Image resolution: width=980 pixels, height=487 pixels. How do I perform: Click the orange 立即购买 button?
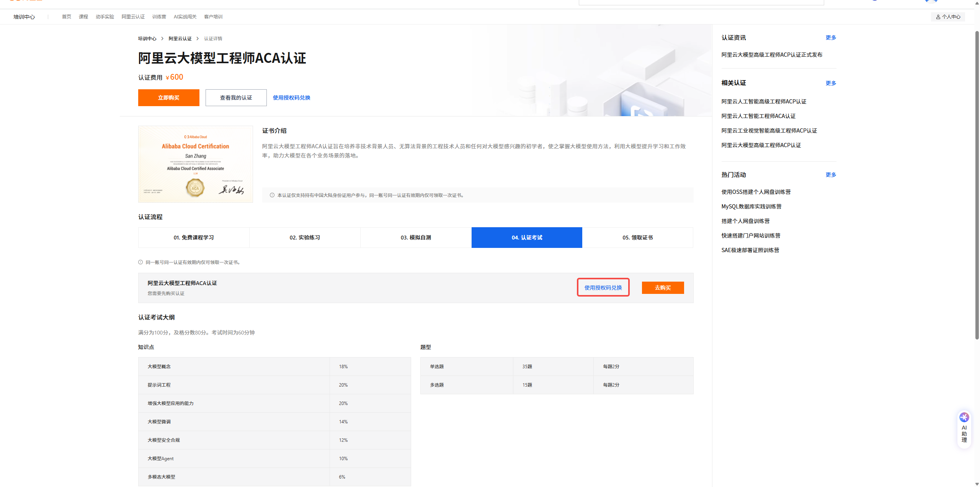point(169,98)
